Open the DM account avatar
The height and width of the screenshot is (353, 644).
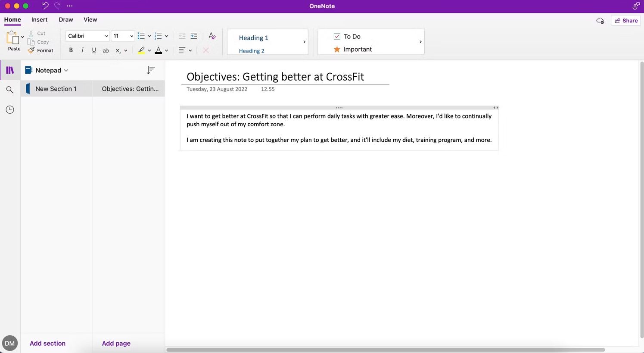10,343
